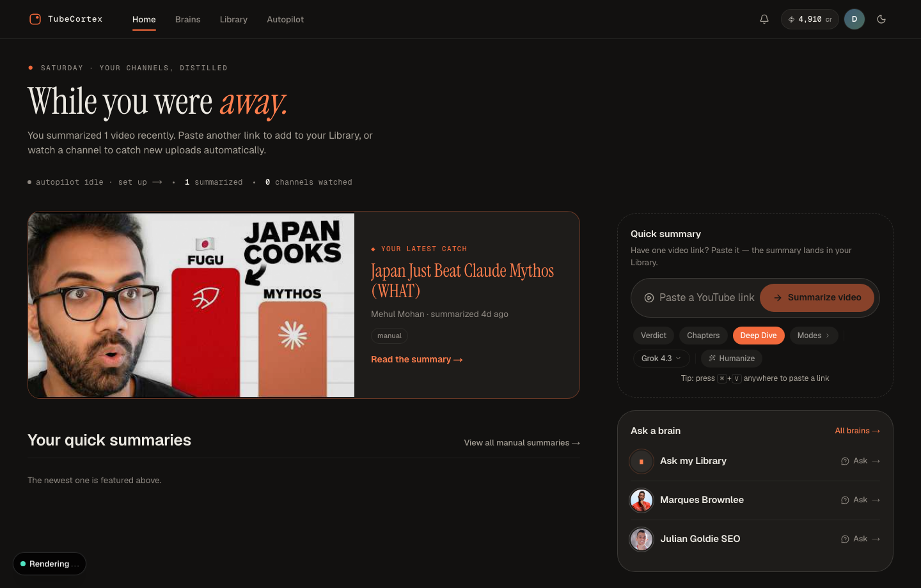
Task: Click the Summarize video button
Action: point(817,297)
